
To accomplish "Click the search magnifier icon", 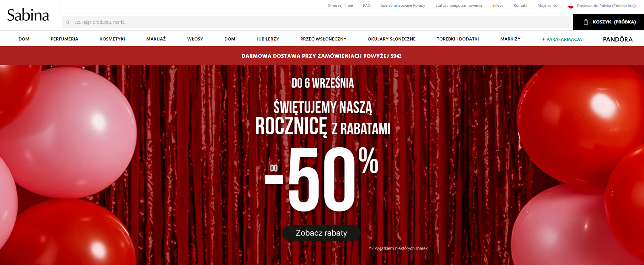I will tap(67, 22).
